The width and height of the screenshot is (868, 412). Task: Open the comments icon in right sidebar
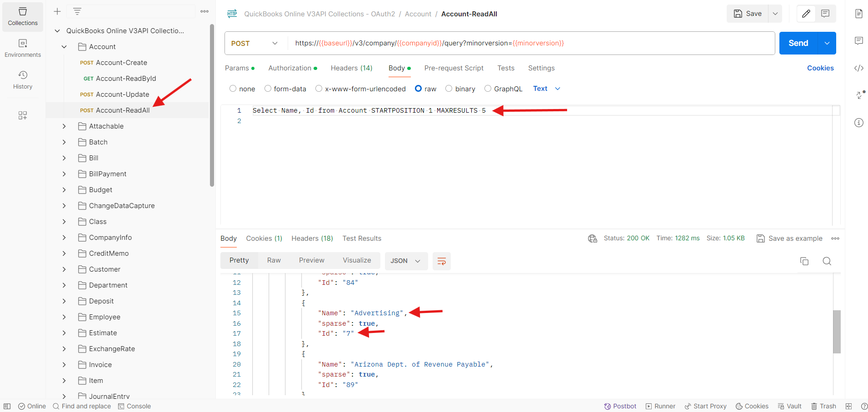(859, 41)
